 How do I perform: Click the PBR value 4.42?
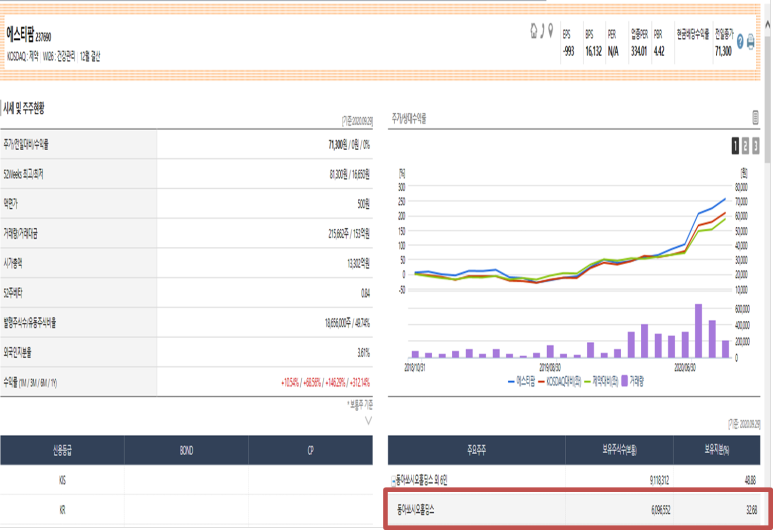(659, 51)
